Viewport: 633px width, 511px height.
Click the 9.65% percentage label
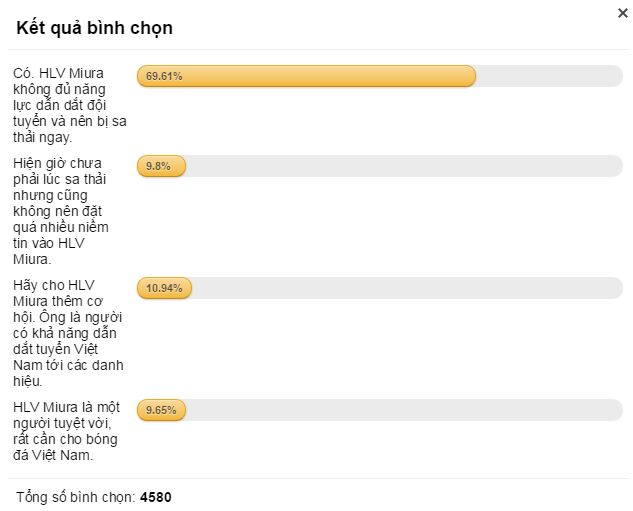161,410
